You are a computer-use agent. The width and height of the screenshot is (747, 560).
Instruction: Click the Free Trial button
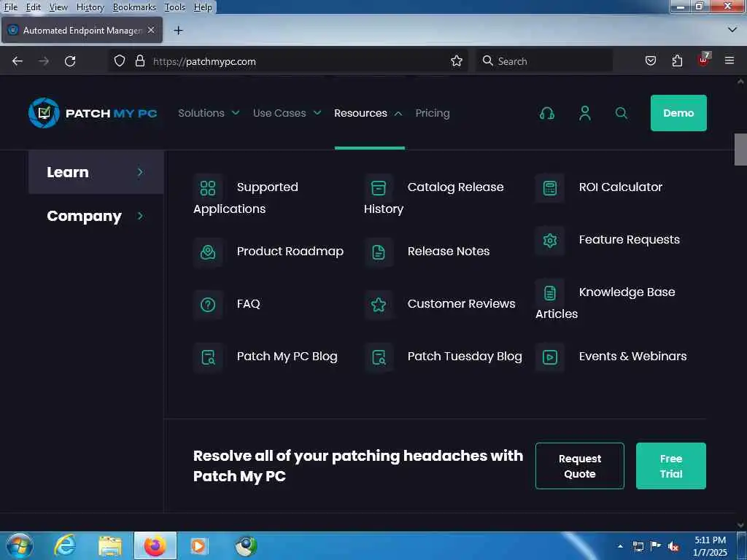click(671, 466)
